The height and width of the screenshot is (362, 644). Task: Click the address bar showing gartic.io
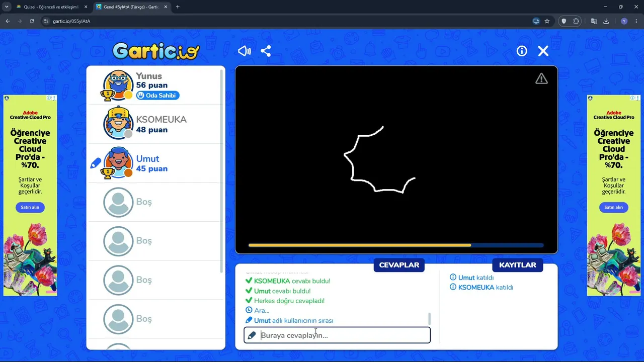287,21
